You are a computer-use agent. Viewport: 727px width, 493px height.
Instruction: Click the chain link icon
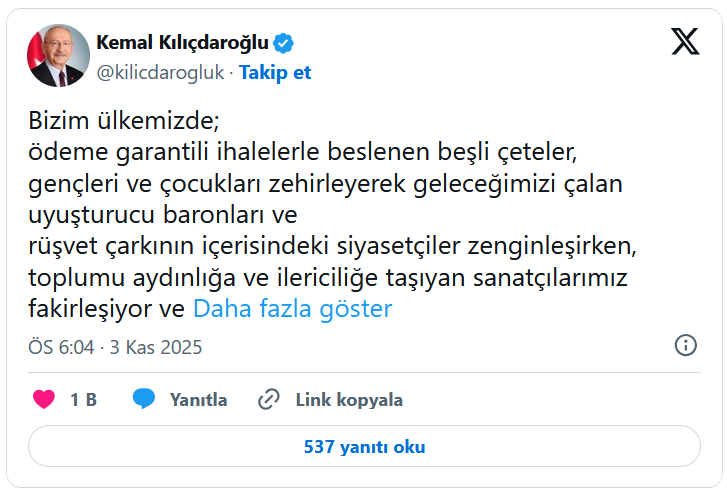pyautogui.click(x=268, y=400)
